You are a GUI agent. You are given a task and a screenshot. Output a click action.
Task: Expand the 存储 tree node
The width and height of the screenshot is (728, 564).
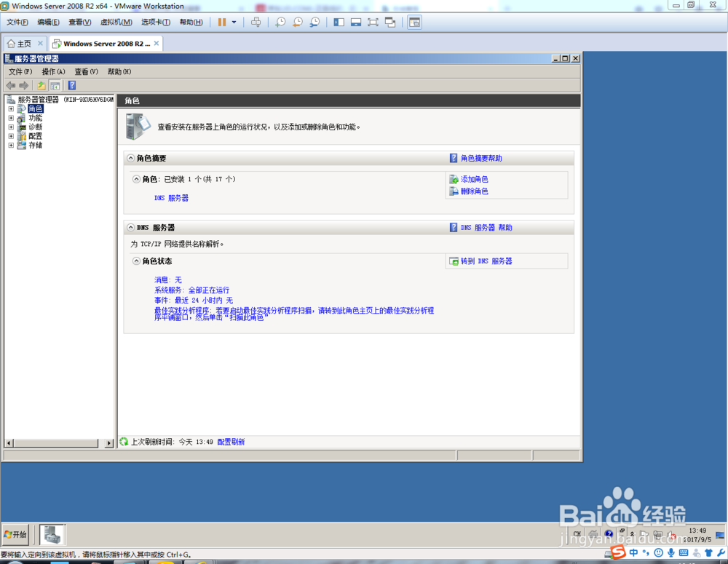(11, 146)
